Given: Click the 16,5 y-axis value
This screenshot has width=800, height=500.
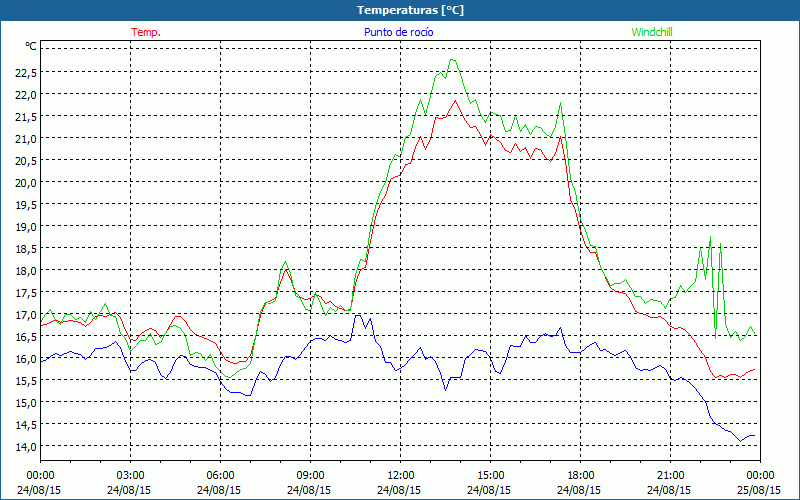Looking at the screenshot, I should [x=26, y=337].
